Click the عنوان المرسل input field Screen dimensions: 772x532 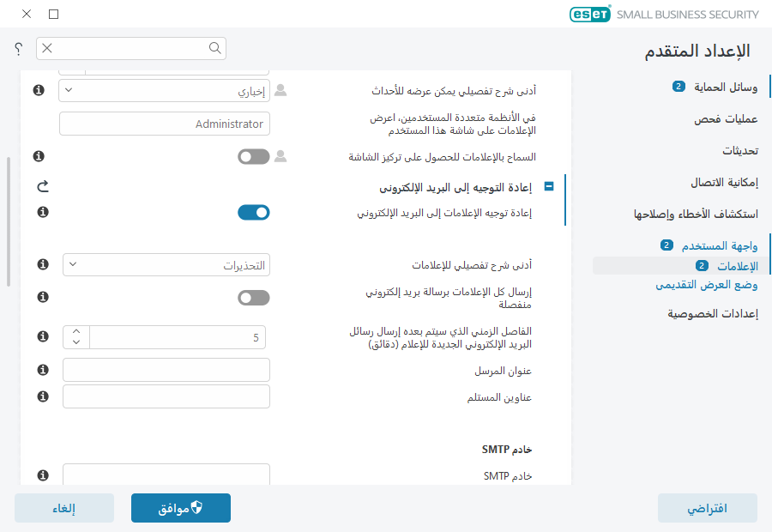166,370
